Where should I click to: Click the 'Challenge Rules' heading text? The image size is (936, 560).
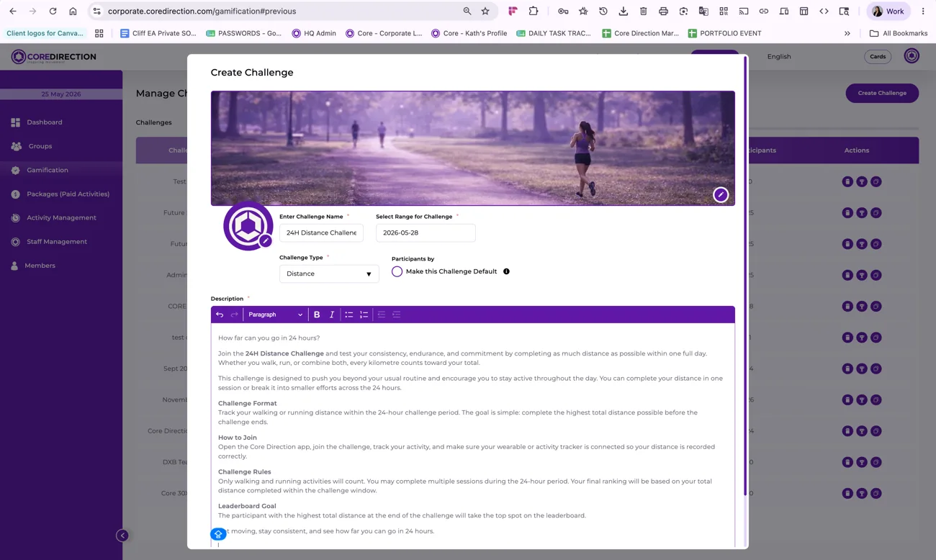click(245, 472)
